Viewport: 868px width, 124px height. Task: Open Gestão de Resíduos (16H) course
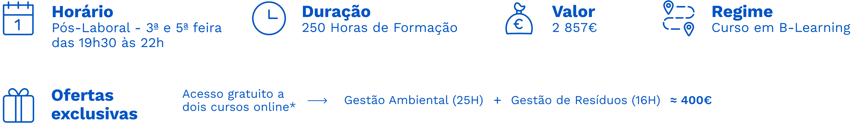tap(586, 100)
